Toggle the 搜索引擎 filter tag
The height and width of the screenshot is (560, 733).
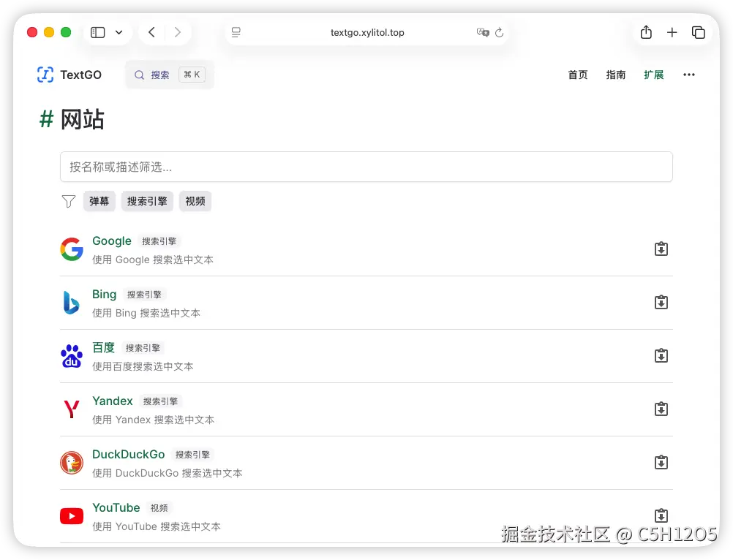pyautogui.click(x=146, y=201)
